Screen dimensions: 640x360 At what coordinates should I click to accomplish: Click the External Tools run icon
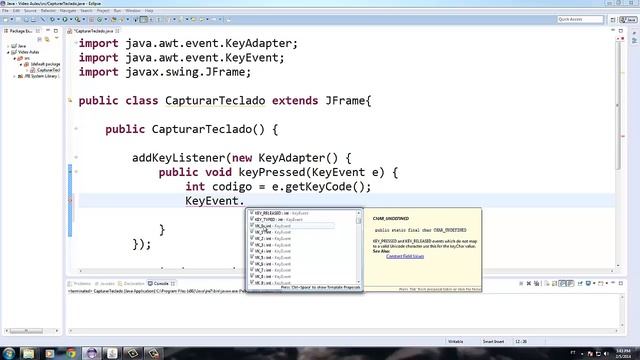(x=78, y=19)
